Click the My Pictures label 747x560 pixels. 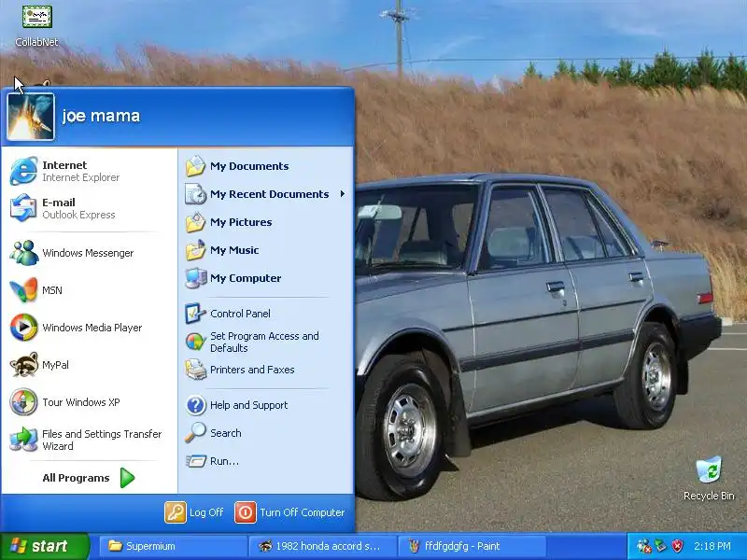(241, 222)
